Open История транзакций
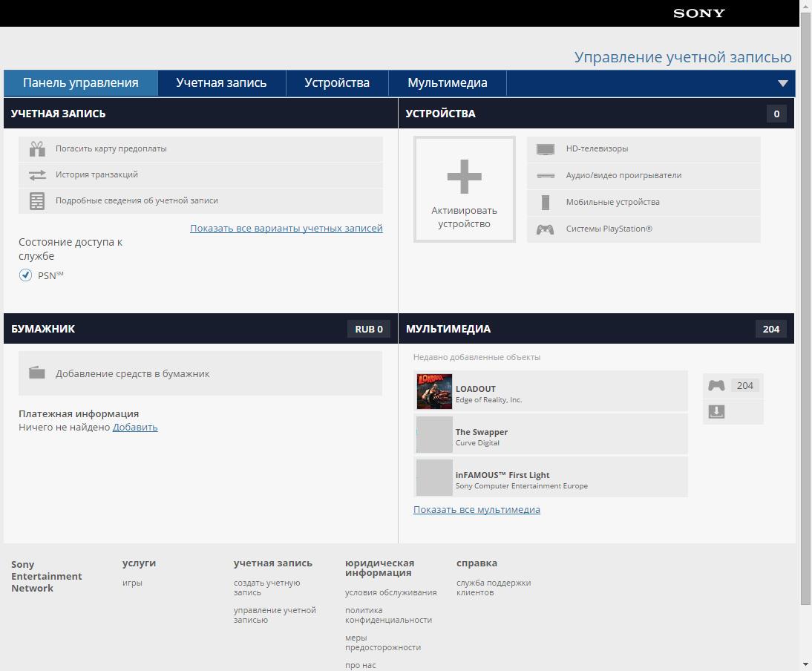The height and width of the screenshot is (671, 812). tap(200, 175)
